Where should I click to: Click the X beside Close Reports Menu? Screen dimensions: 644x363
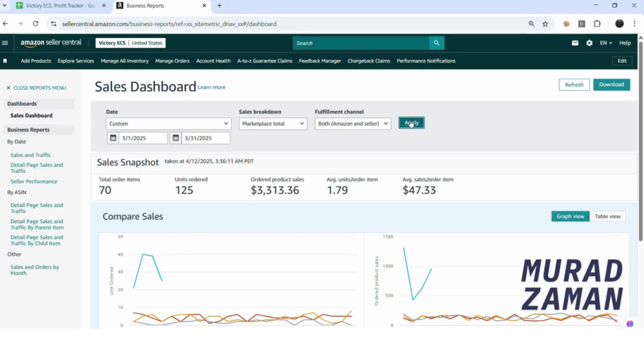click(8, 88)
